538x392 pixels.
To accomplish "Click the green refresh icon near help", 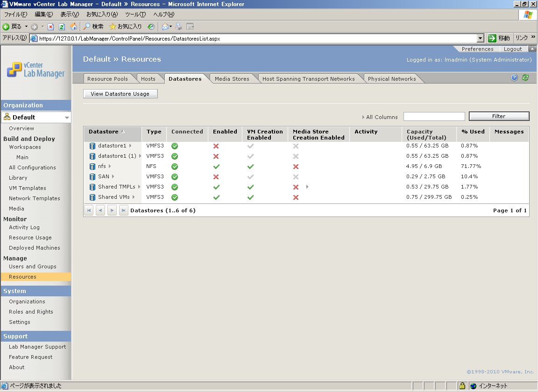I will [525, 77].
